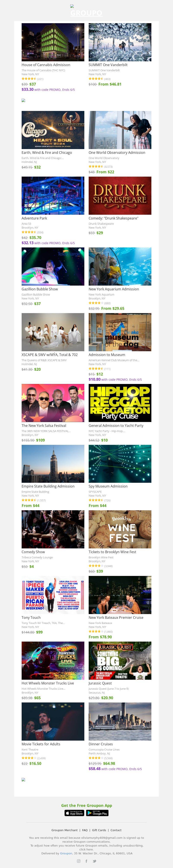Open the Hot Wheels Monster Trucks image
Screen dimensions: 173x868
click(53, 660)
